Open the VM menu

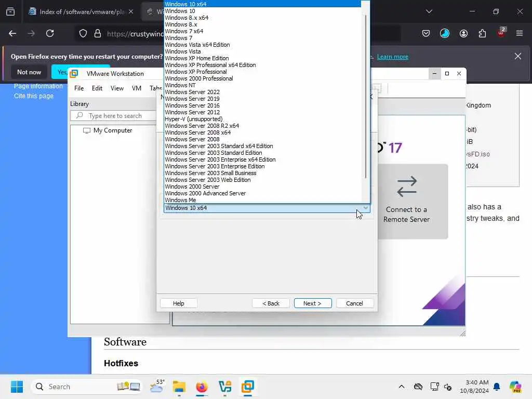(x=137, y=88)
